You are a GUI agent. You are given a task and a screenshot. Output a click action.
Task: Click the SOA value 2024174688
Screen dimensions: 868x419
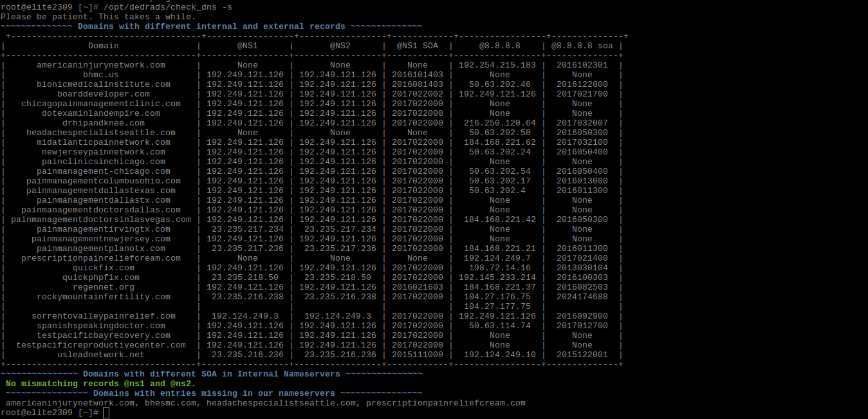582,297
